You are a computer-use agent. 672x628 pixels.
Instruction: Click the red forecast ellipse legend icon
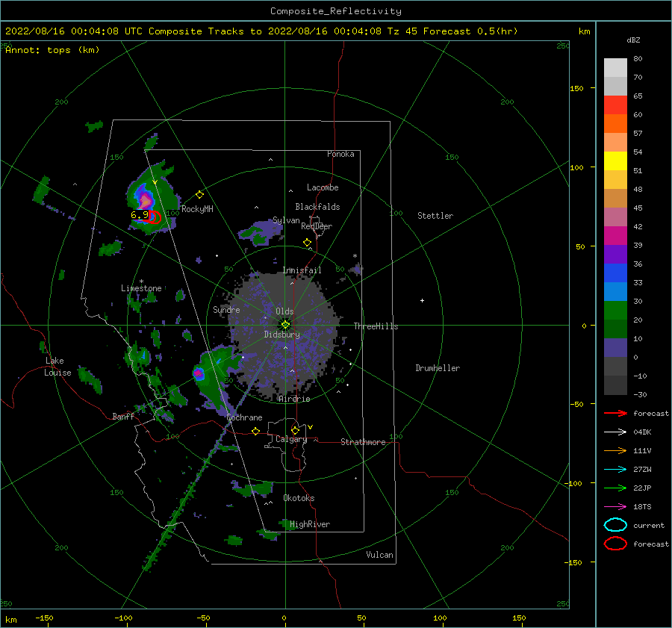(615, 544)
